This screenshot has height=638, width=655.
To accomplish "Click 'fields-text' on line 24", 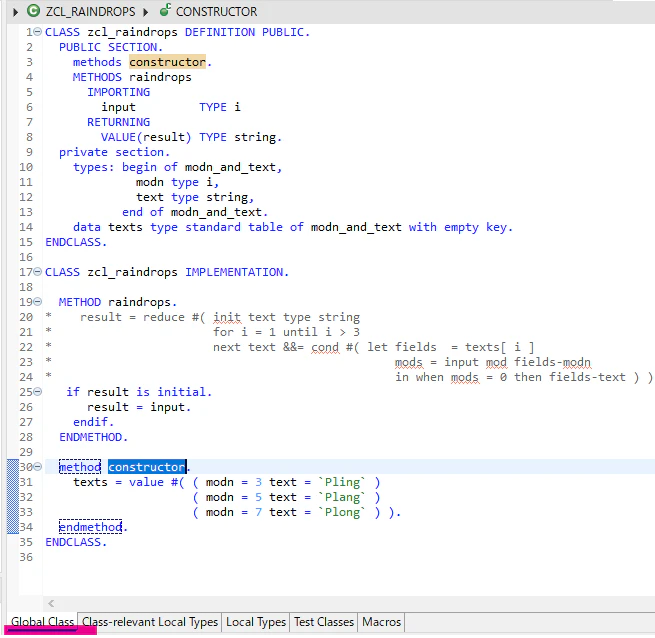I will point(587,377).
